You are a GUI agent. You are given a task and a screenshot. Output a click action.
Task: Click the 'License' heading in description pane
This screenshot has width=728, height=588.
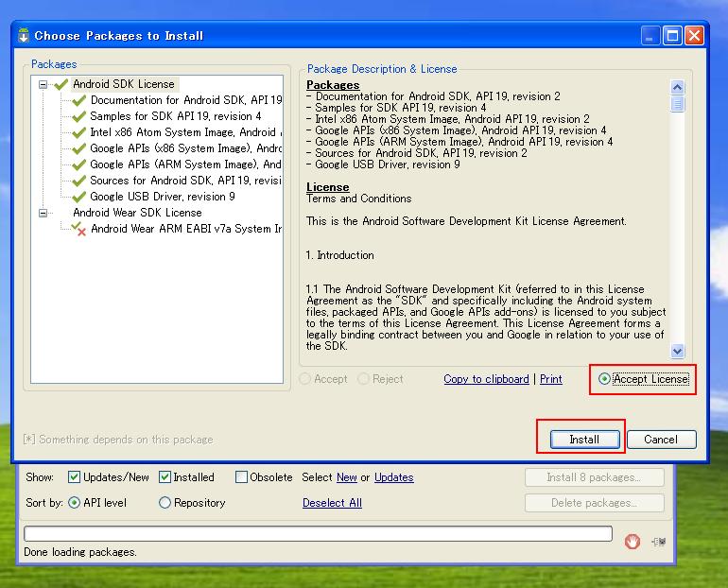pos(328,187)
